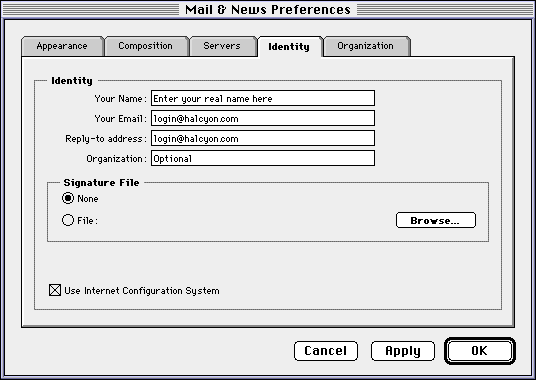Cancel the preferences dialog
Image resolution: width=536 pixels, height=380 pixels.
(x=326, y=351)
